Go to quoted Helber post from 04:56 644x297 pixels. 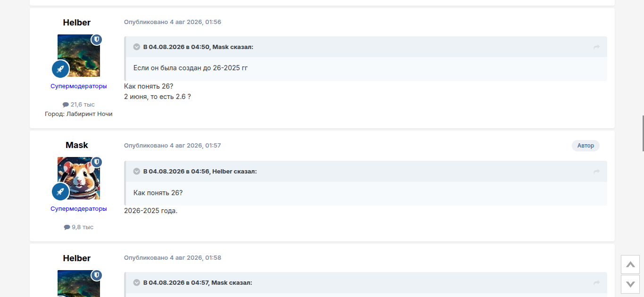click(596, 172)
